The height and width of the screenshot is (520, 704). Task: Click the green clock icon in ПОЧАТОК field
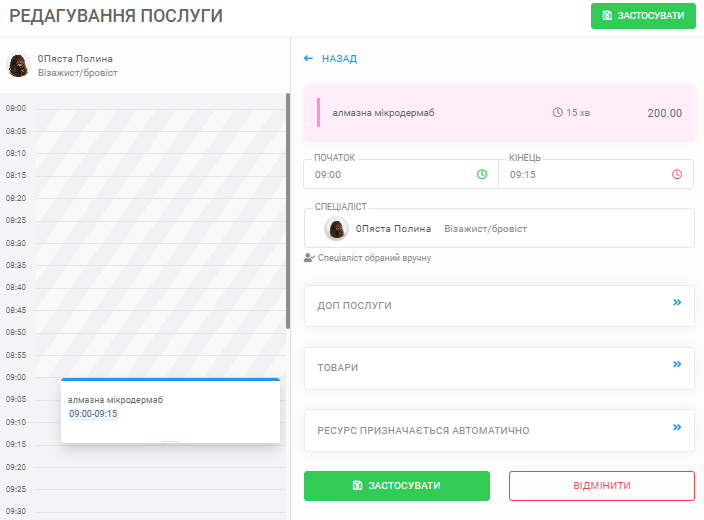click(x=482, y=174)
